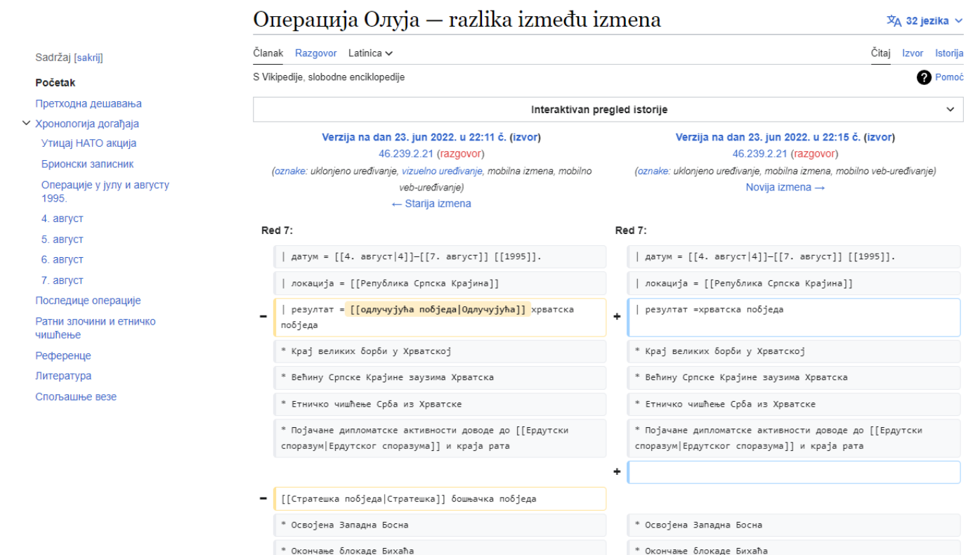Image resolution: width=980 pixels, height=555 pixels.
Task: Click left Крај великих борби у Хрватској line
Action: pyautogui.click(x=440, y=351)
